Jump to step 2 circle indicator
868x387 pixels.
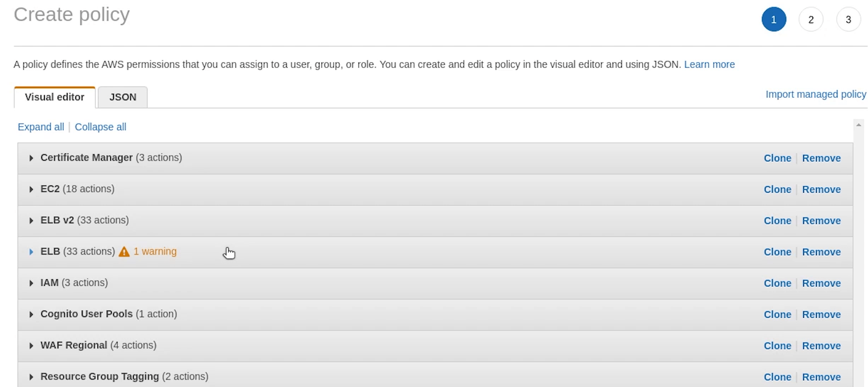811,20
